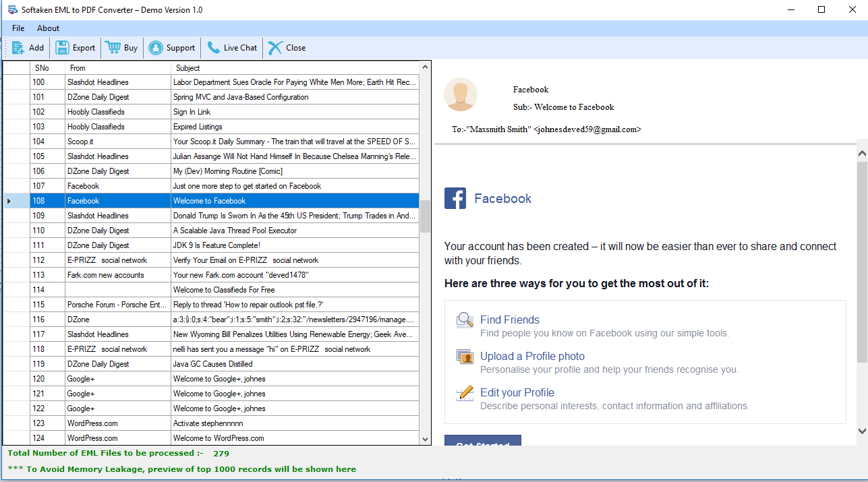Select 'A Scalable Java Thread Pool Executor' email

coord(211,231)
